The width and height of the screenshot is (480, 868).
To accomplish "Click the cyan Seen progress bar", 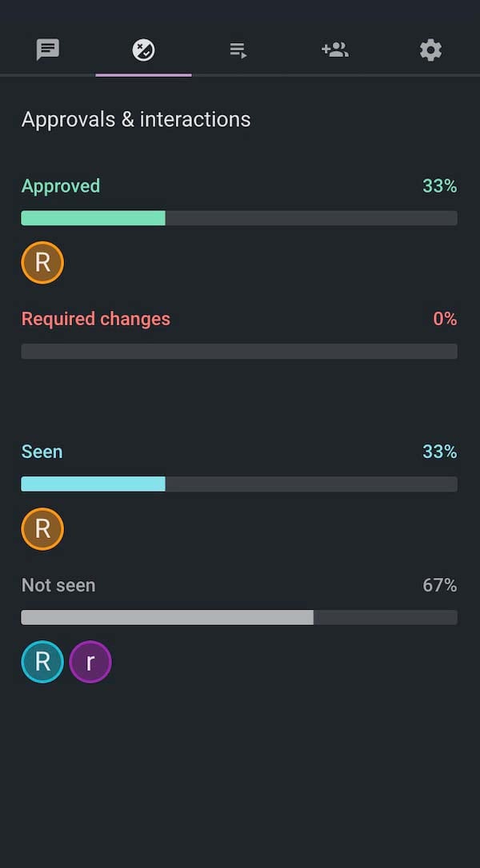I will tap(238, 484).
